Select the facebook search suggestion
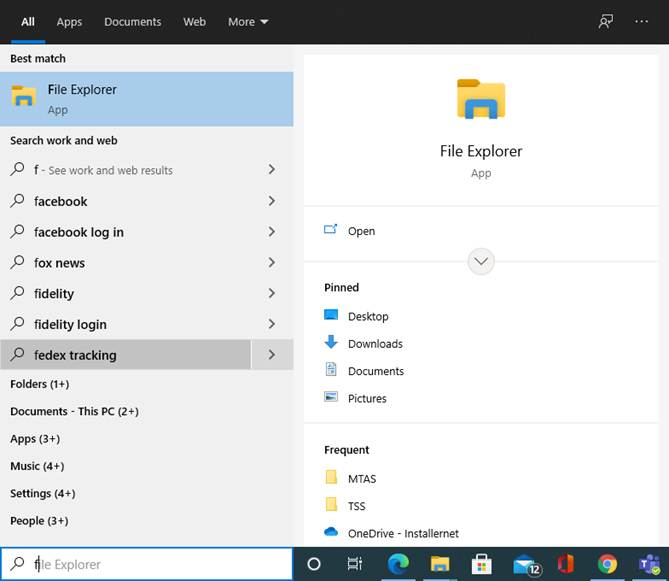 coord(125,201)
